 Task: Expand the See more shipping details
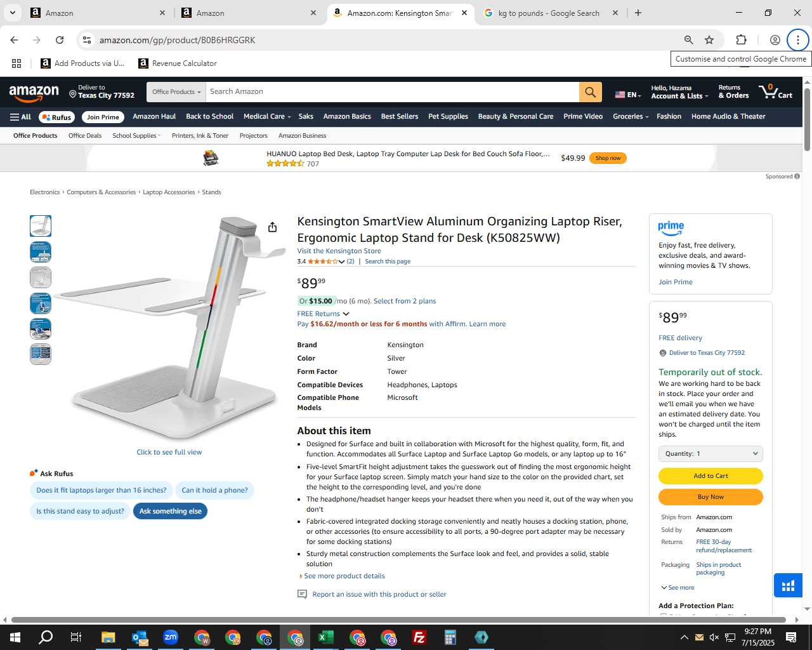click(x=678, y=588)
